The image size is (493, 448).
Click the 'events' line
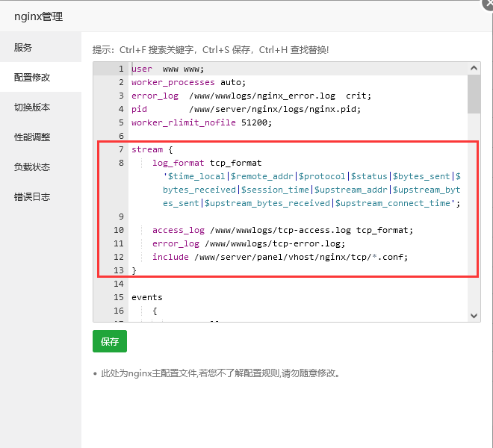click(147, 297)
